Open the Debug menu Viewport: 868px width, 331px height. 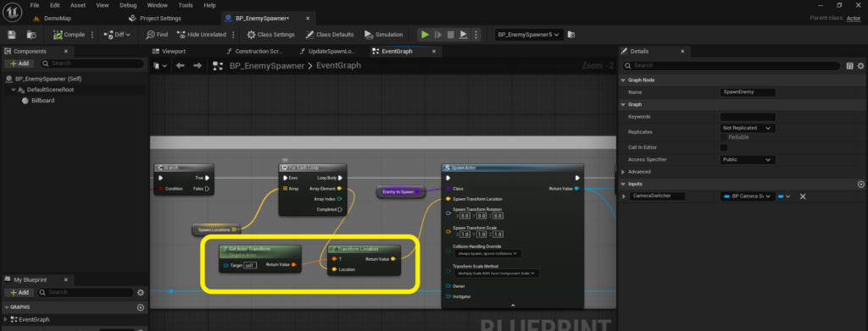coord(128,5)
